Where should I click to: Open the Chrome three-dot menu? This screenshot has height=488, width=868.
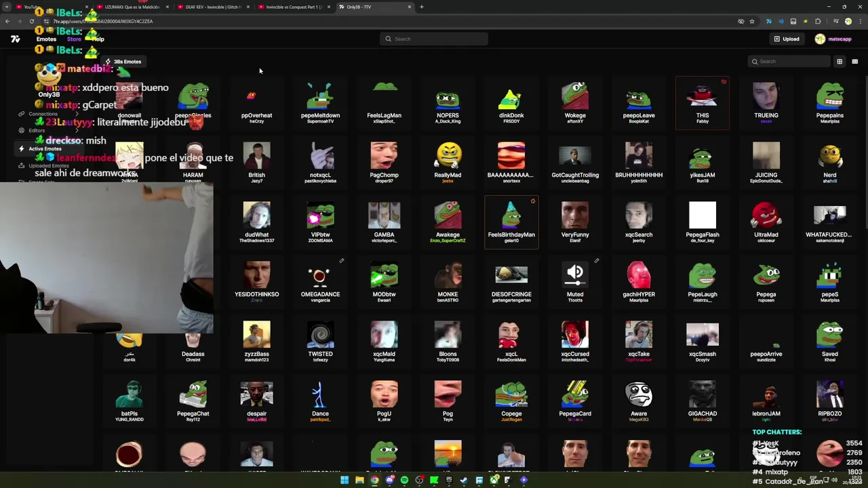point(861,21)
